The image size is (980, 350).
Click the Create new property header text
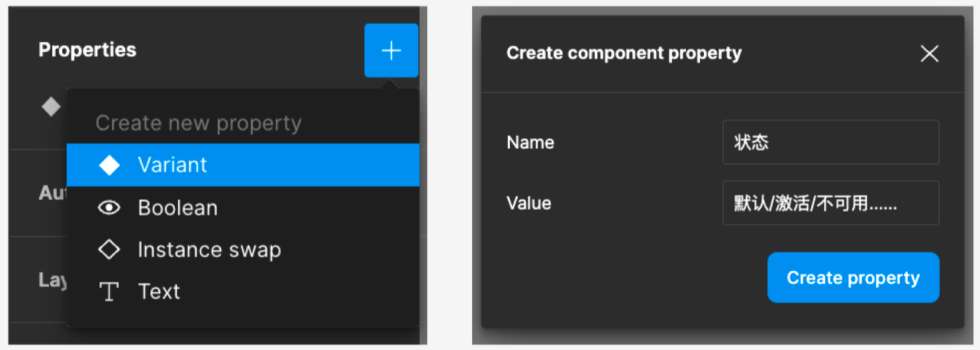(199, 123)
